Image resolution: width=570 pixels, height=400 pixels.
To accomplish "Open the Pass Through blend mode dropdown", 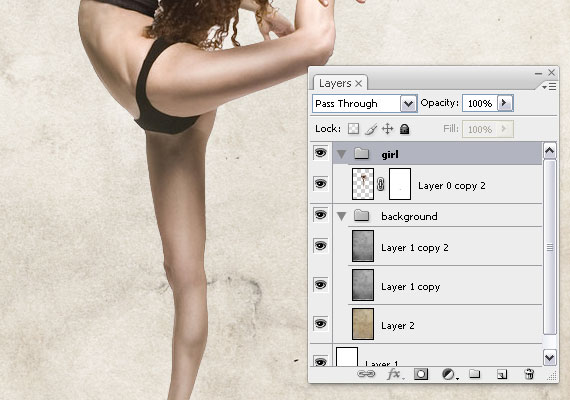I will (x=408, y=104).
